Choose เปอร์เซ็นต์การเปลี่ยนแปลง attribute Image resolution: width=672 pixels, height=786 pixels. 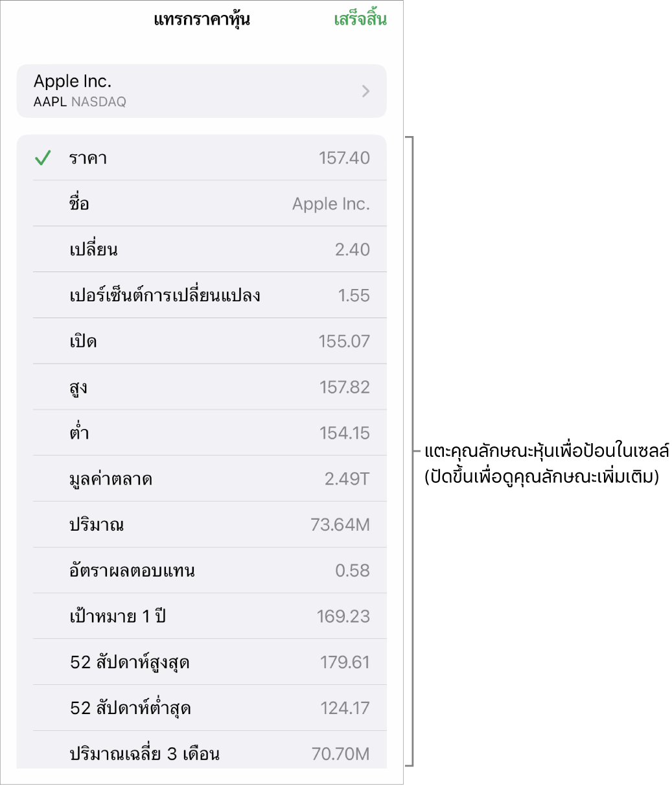click(202, 295)
